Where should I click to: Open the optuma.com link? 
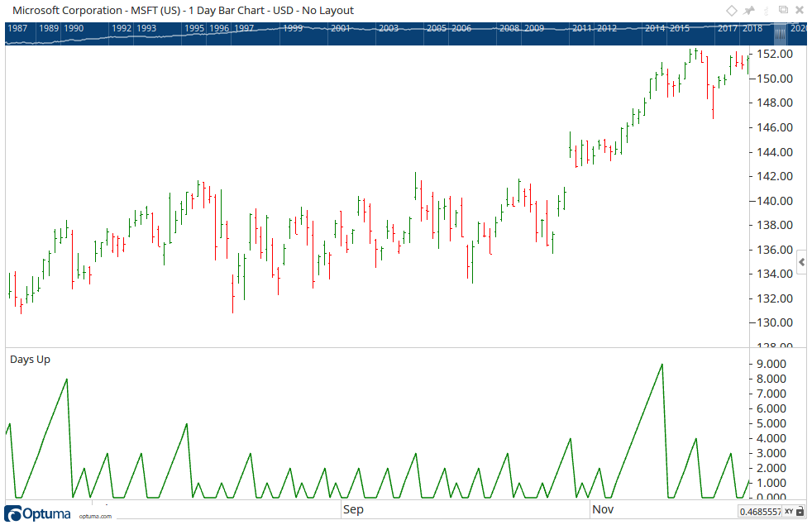tap(95, 516)
